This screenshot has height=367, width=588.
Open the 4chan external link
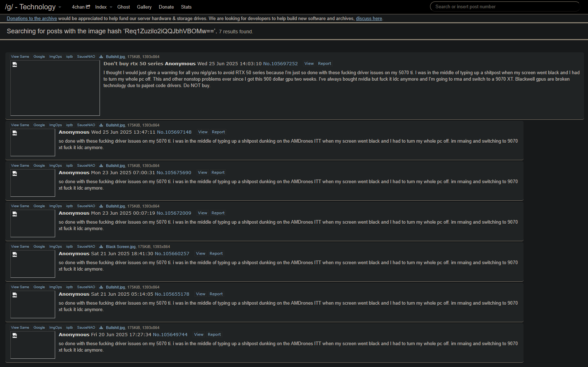pos(81,7)
